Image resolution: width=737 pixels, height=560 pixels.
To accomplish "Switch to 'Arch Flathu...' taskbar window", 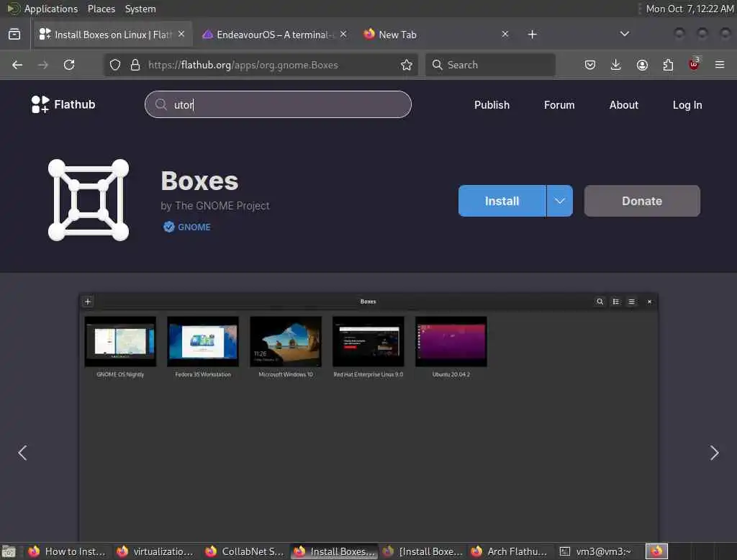I will (x=510, y=551).
